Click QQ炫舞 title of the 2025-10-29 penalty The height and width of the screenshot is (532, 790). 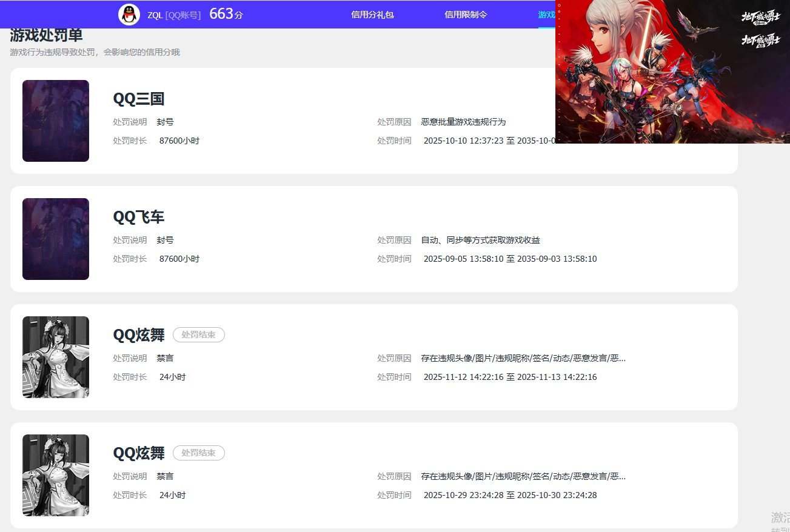click(x=139, y=453)
